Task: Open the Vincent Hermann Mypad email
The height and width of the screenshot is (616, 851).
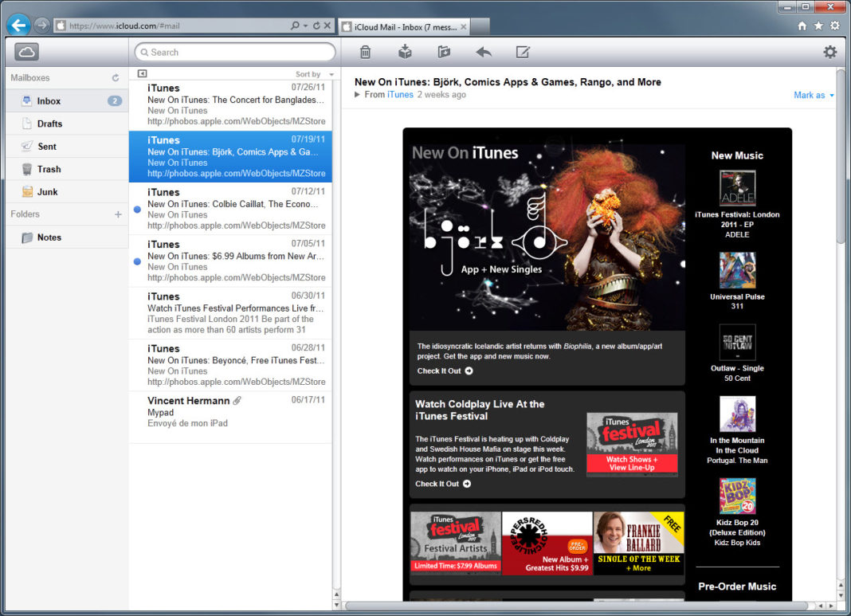Action: pos(230,417)
